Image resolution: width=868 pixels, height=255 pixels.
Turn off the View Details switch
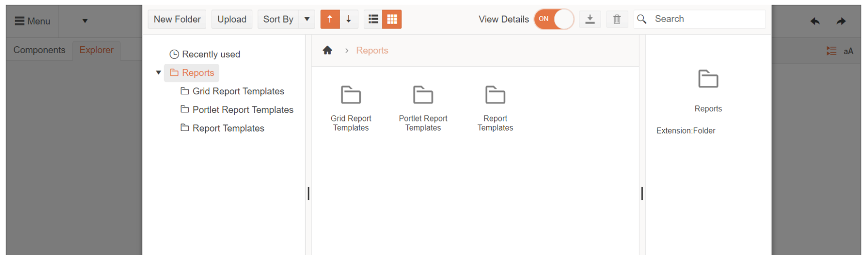pyautogui.click(x=554, y=19)
